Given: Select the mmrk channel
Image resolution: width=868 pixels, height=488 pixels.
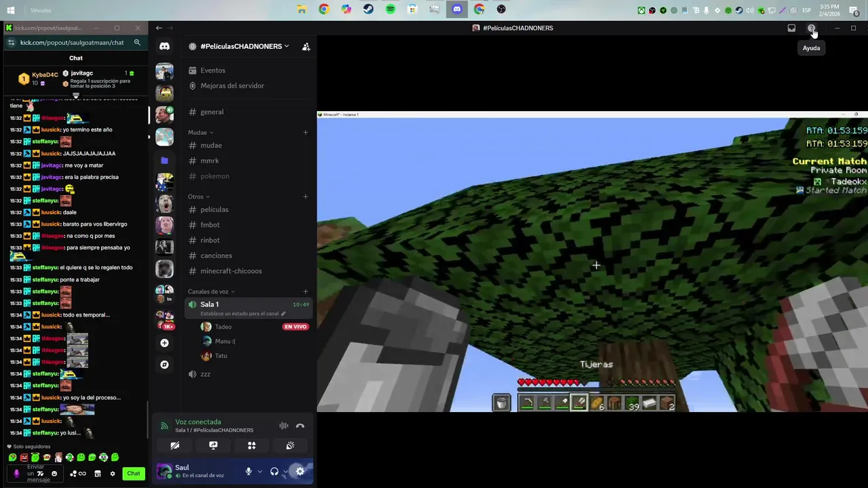Looking at the screenshot, I should (248, 161).
